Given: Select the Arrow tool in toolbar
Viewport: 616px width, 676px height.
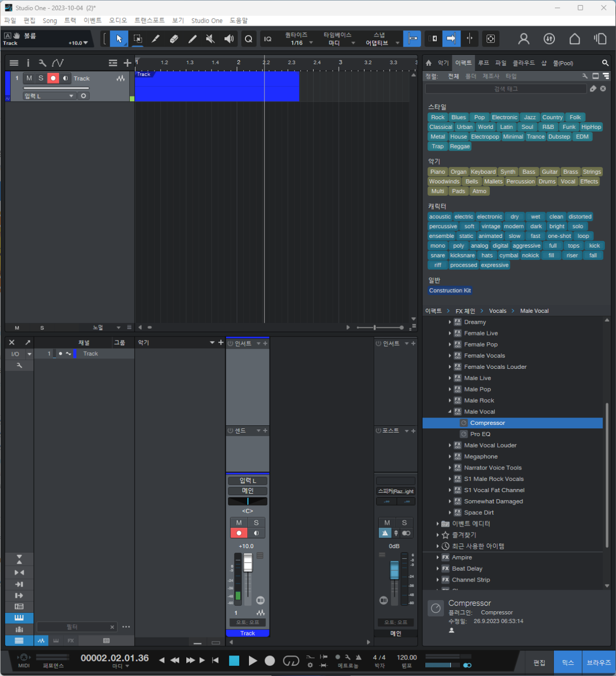Looking at the screenshot, I should pyautogui.click(x=119, y=39).
